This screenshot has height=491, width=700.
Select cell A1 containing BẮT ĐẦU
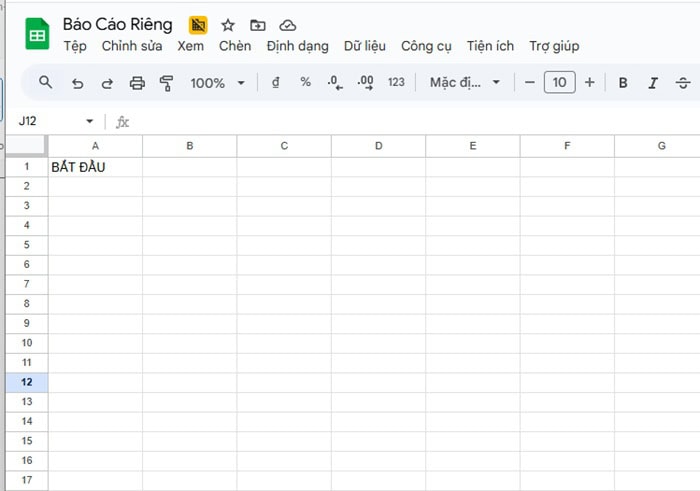click(x=95, y=167)
